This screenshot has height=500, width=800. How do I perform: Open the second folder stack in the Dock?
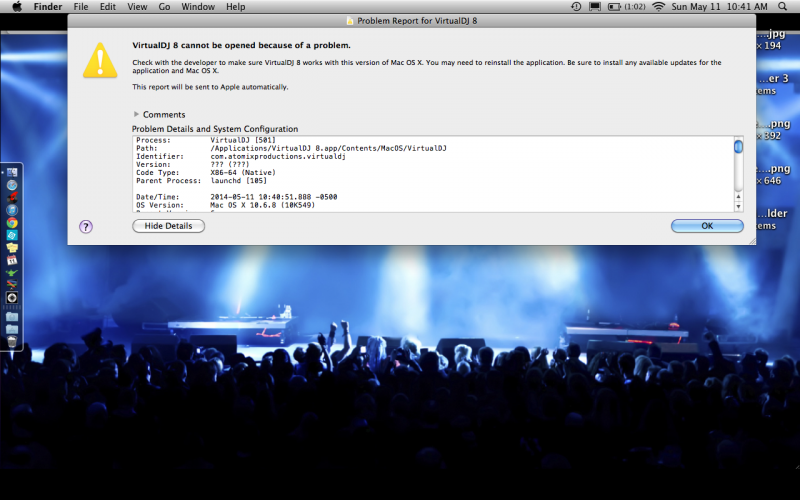[x=12, y=329]
